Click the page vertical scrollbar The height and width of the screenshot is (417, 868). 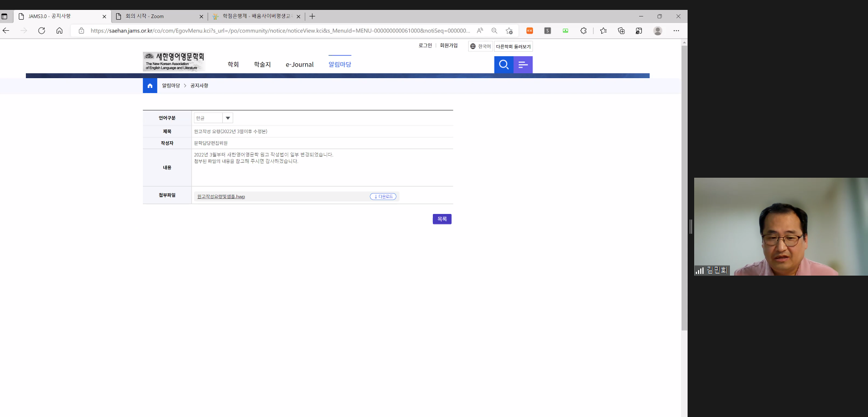point(684,187)
